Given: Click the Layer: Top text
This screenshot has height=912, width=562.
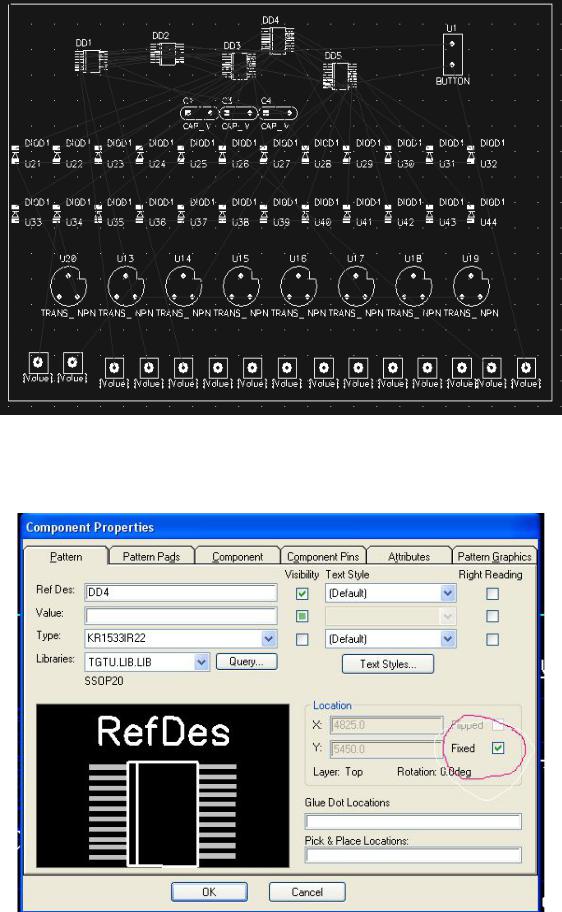Looking at the screenshot, I should coord(338,772).
